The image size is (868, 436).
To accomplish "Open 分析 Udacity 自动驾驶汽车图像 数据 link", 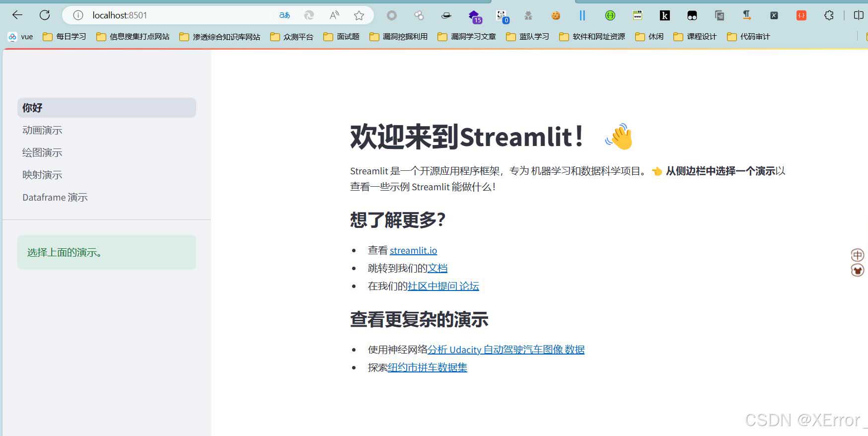I will coord(506,350).
